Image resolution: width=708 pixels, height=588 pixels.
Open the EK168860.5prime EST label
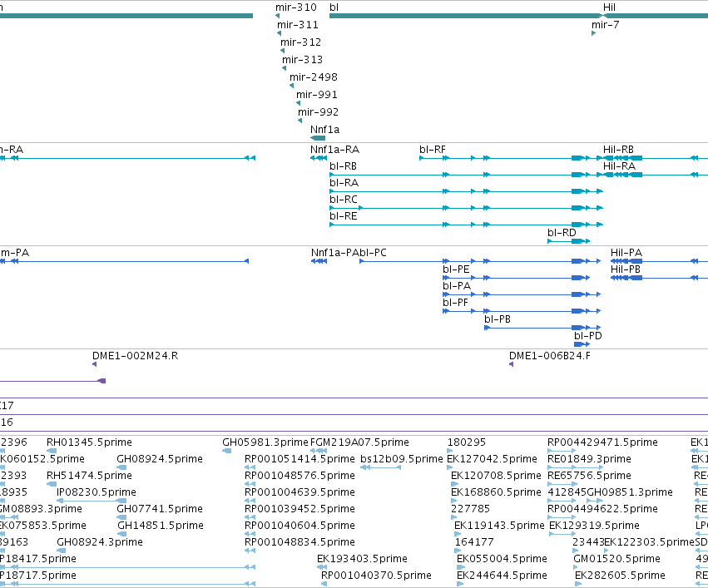496,492
